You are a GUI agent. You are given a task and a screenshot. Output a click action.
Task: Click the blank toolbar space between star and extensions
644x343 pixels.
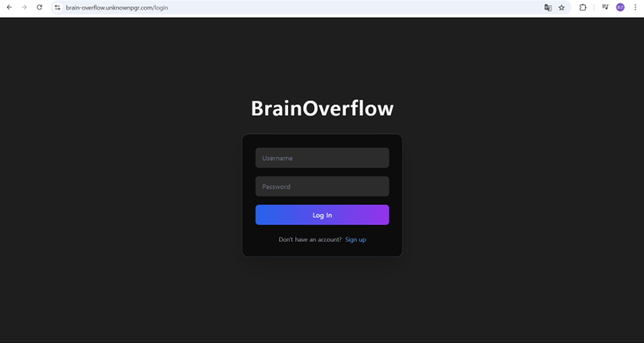click(x=572, y=7)
